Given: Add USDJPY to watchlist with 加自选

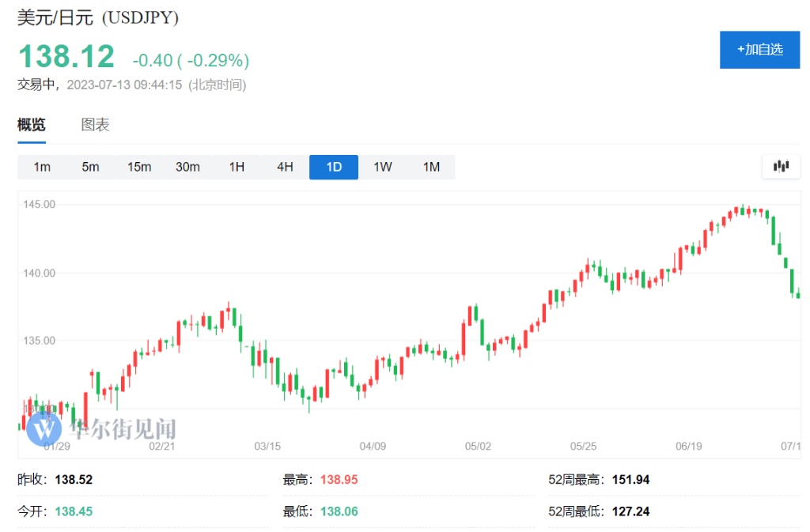Looking at the screenshot, I should (x=759, y=50).
